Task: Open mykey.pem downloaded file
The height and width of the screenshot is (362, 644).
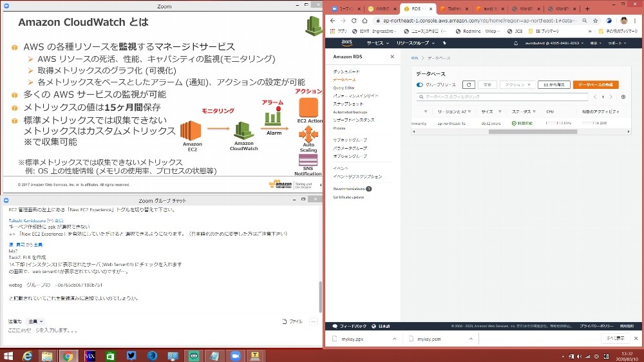Action: point(429,339)
